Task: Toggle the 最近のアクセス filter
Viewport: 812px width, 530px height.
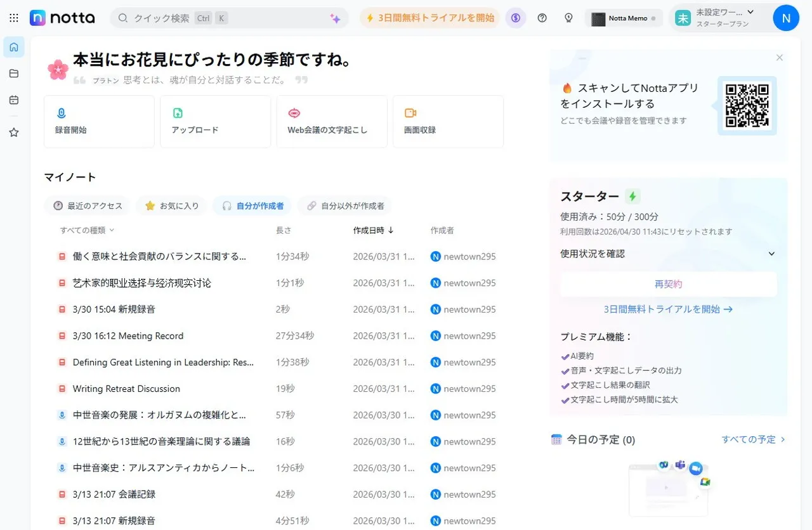Action: [88, 205]
